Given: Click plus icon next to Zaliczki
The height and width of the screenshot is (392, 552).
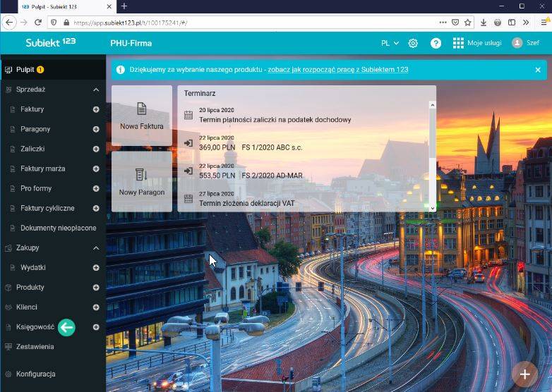Looking at the screenshot, I should coord(96,149).
